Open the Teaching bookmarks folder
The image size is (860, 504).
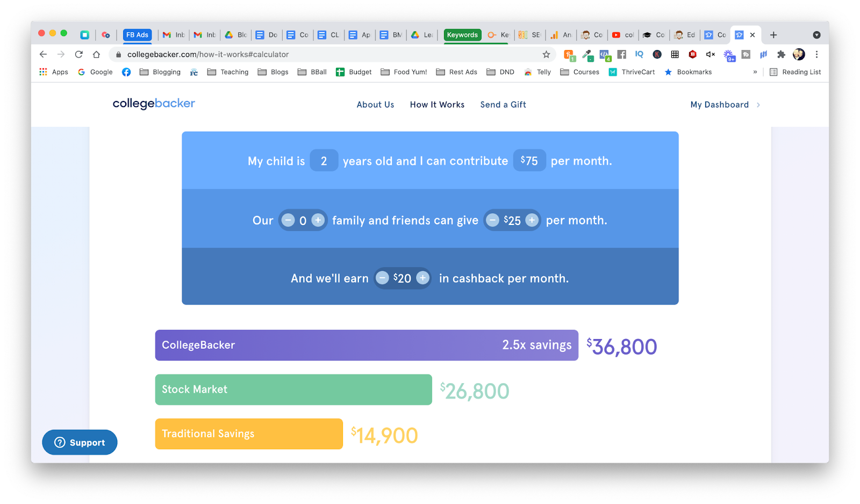[x=228, y=72]
